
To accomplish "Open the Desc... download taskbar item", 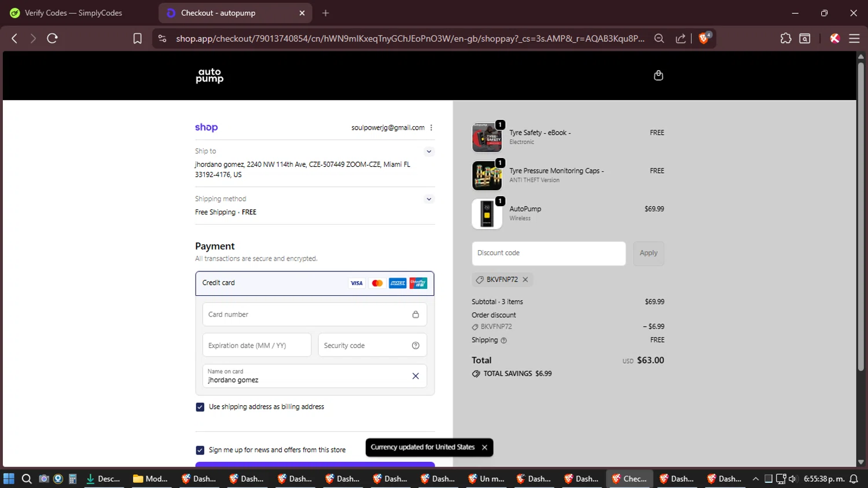I will point(103,479).
